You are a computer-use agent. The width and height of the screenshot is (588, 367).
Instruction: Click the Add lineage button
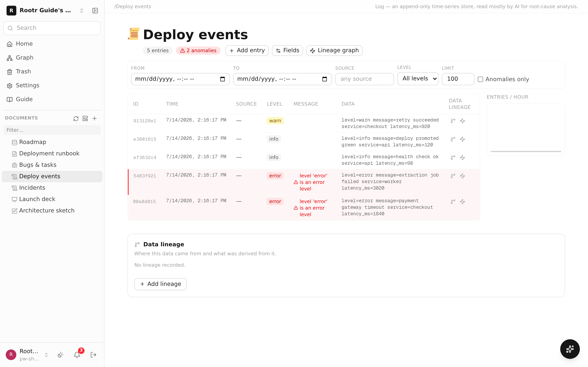160,284
